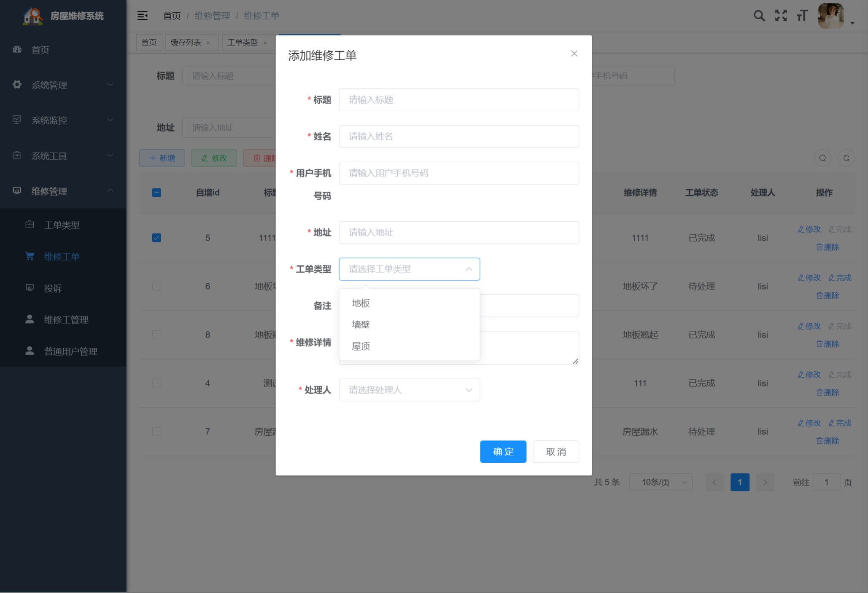This screenshot has width=868, height=593.
Task: Click the round search toggle icon above table
Action: pyautogui.click(x=822, y=158)
